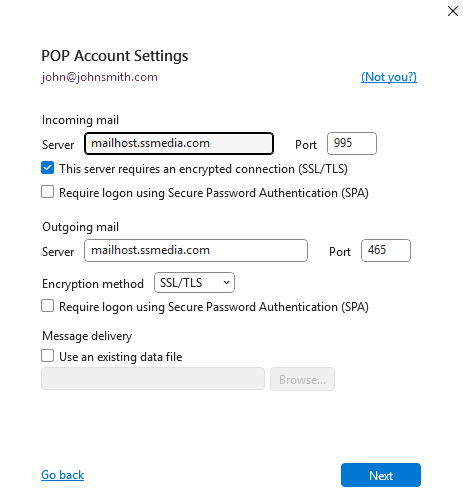This screenshot has width=463, height=495.
Task: Enable SPA logon for outgoing mail
Action: (x=47, y=306)
